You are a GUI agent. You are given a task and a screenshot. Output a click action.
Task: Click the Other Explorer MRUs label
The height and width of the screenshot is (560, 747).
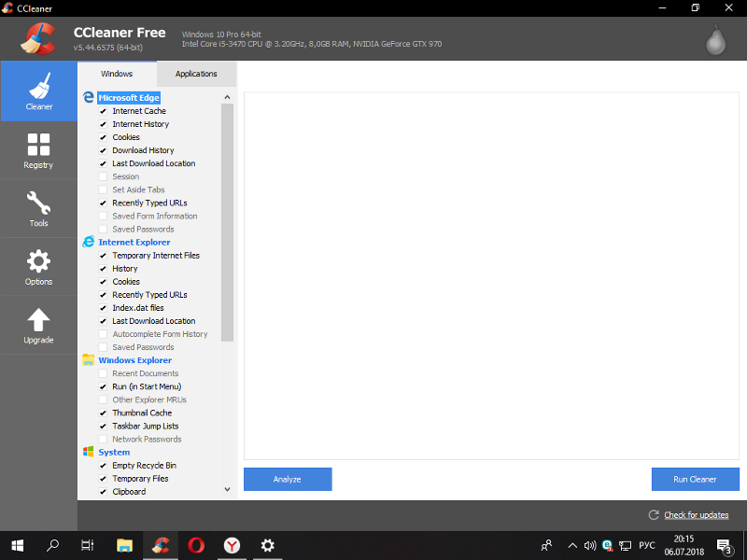(149, 400)
